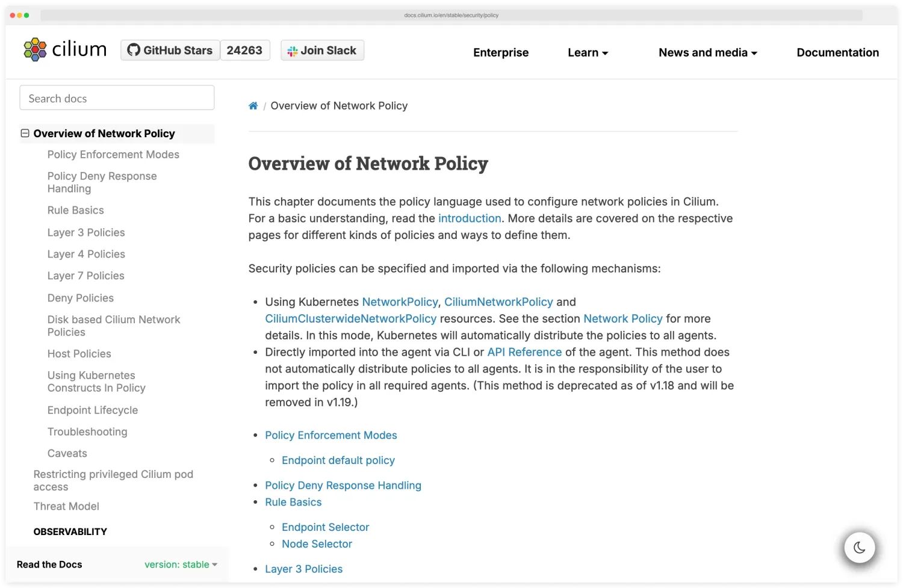Follow the API Reference link
The height and width of the screenshot is (588, 903).
tap(524, 353)
